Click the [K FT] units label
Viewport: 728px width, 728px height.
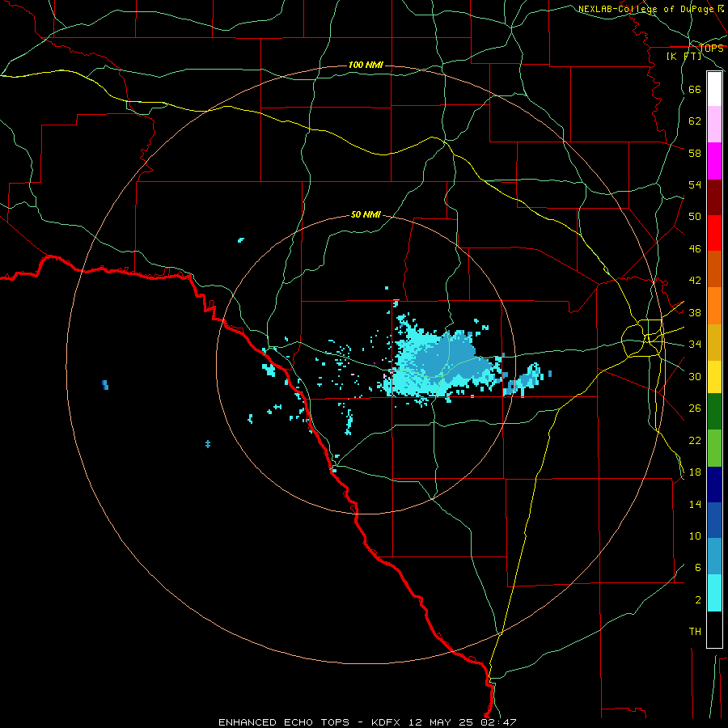click(x=684, y=56)
